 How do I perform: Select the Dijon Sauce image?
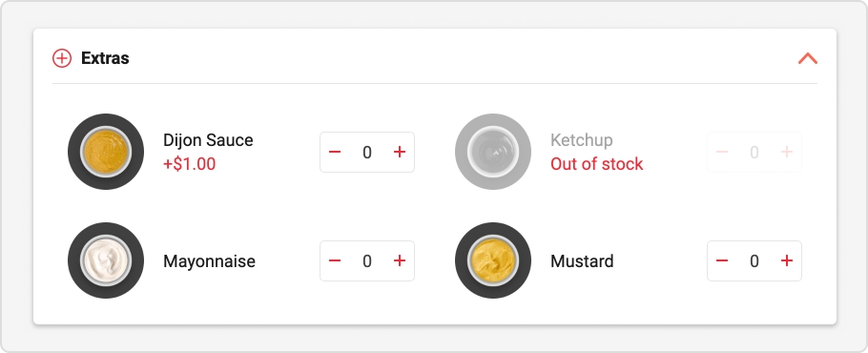point(106,152)
